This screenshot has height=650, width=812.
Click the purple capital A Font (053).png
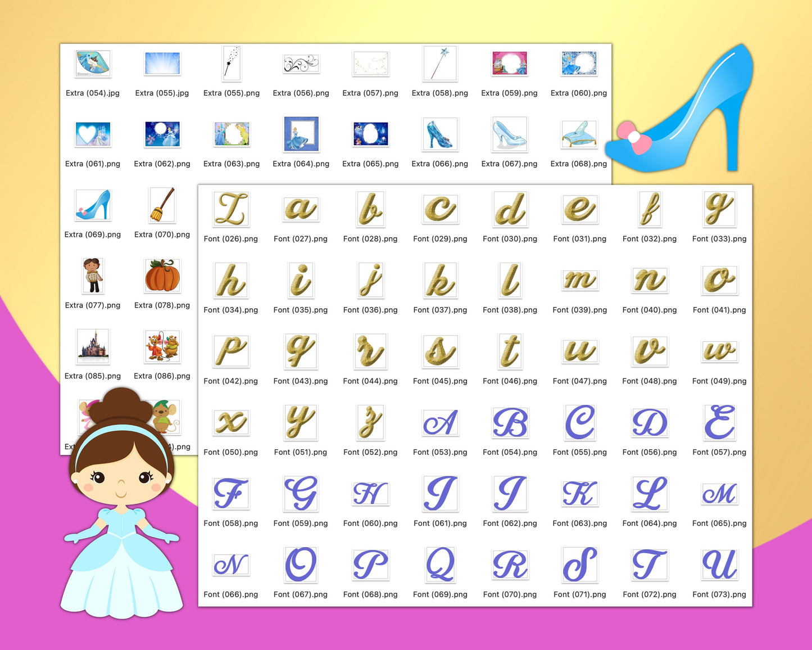click(440, 423)
